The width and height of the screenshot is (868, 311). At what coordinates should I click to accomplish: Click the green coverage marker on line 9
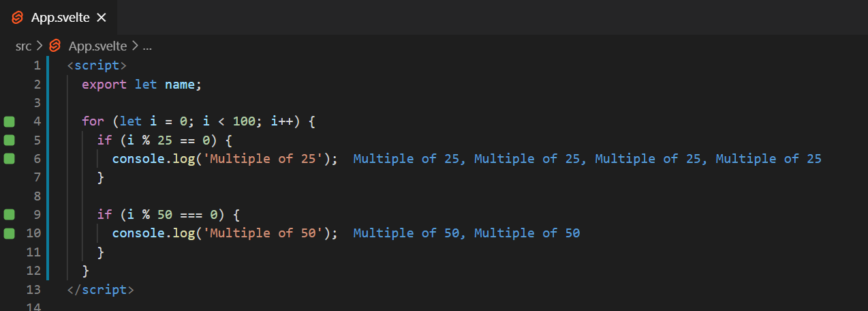pos(9,215)
